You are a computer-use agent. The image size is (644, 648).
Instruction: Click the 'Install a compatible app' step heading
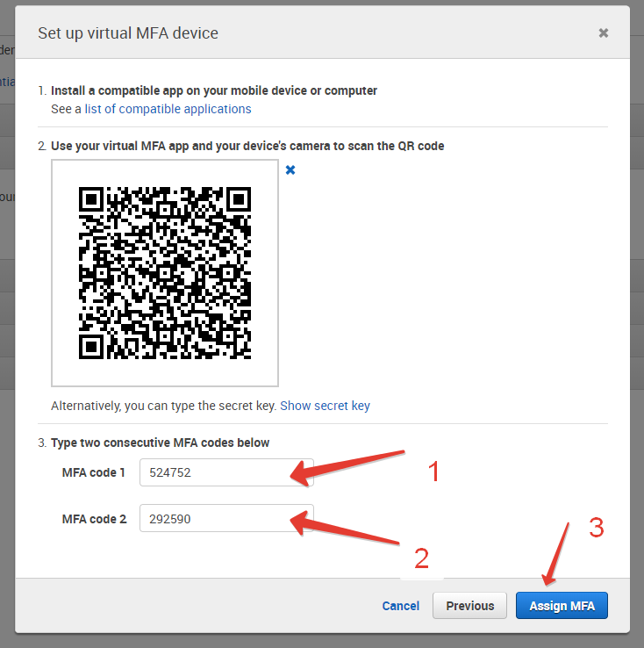pos(214,90)
